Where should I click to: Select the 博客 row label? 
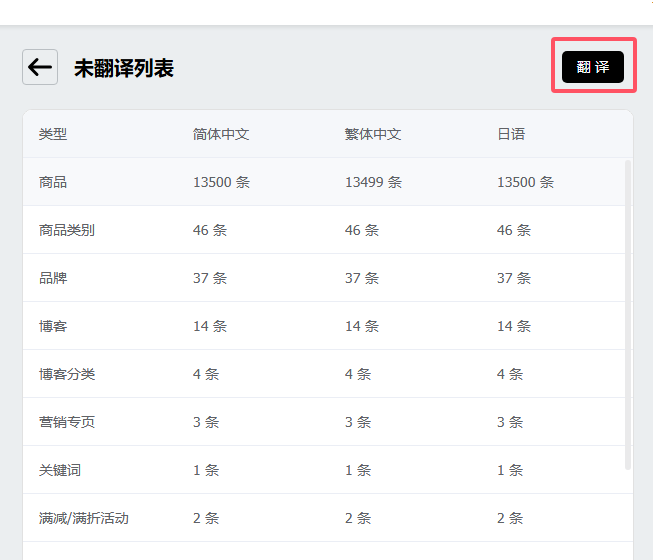pyautogui.click(x=53, y=326)
